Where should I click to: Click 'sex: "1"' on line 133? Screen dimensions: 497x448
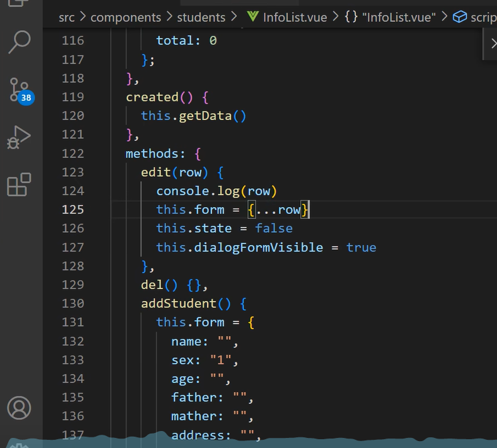[201, 360]
